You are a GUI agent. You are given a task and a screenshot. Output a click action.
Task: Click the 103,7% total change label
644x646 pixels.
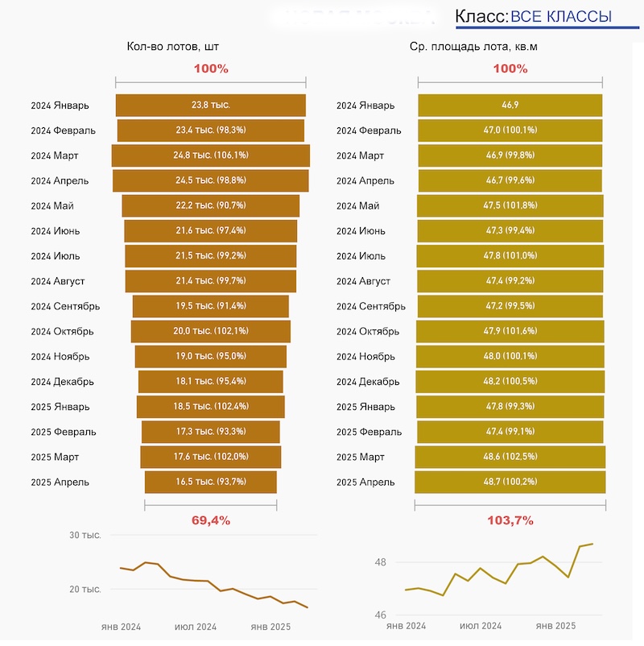pos(510,520)
